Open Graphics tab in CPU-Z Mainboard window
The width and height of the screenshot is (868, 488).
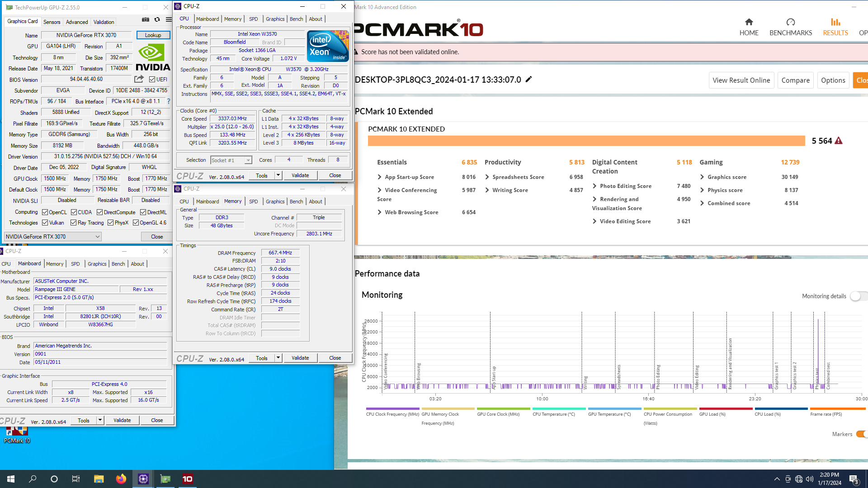coord(97,264)
